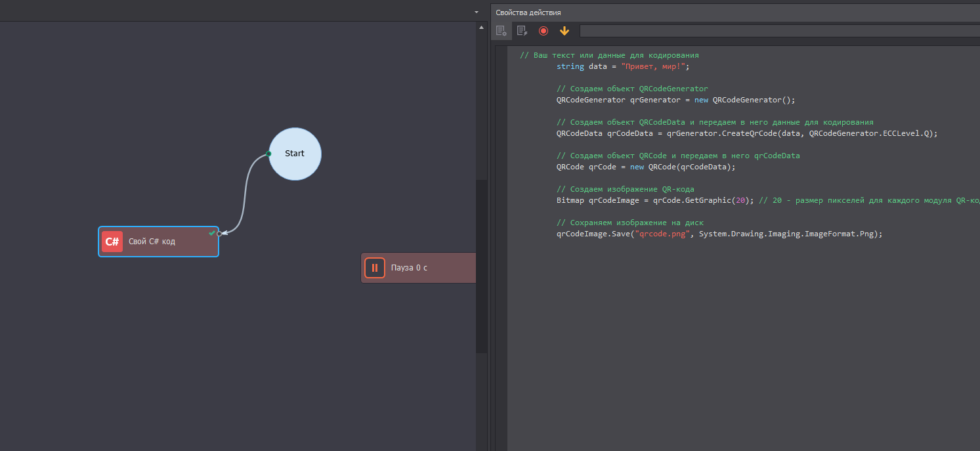Screen dimensions: 980x451
Task: Click the empty field in properties toolbar
Action: click(778, 31)
